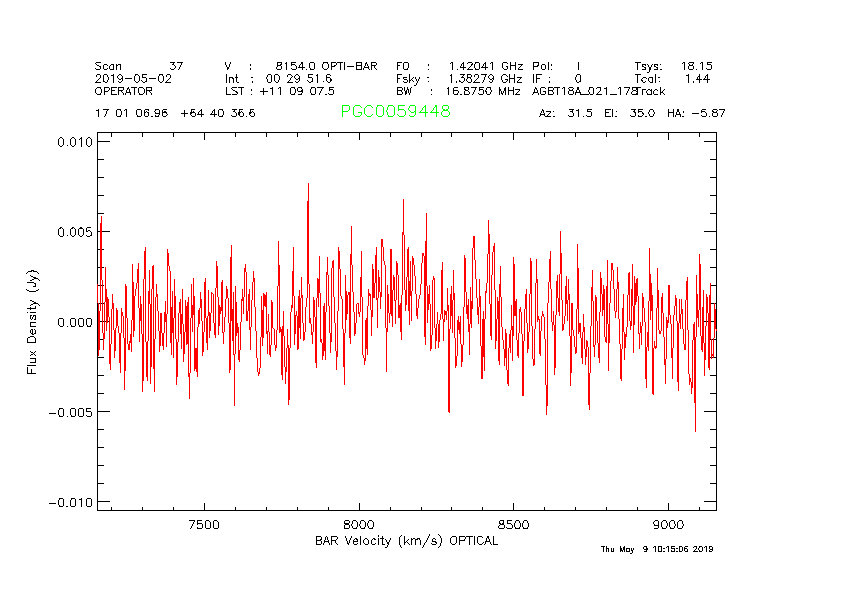Click the Az 31.5 El 35.0 readout
Viewport: 842px width, 595px height.
coord(597,113)
